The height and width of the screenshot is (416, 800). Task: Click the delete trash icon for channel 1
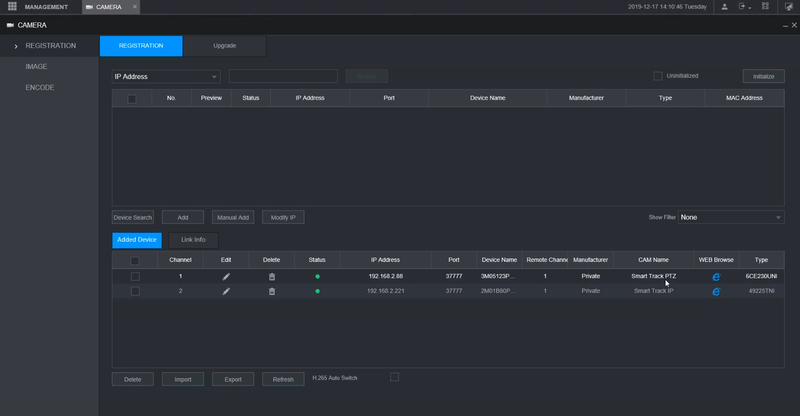click(x=271, y=276)
